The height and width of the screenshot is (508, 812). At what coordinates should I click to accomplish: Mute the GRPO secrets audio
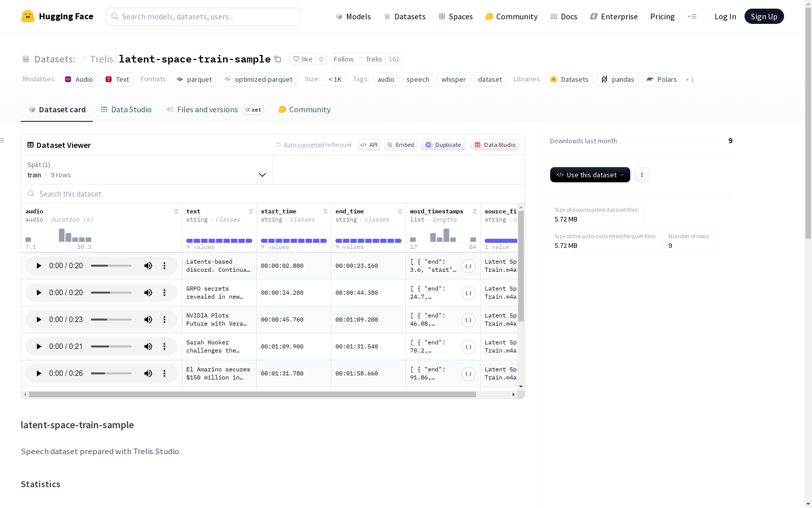(x=148, y=293)
